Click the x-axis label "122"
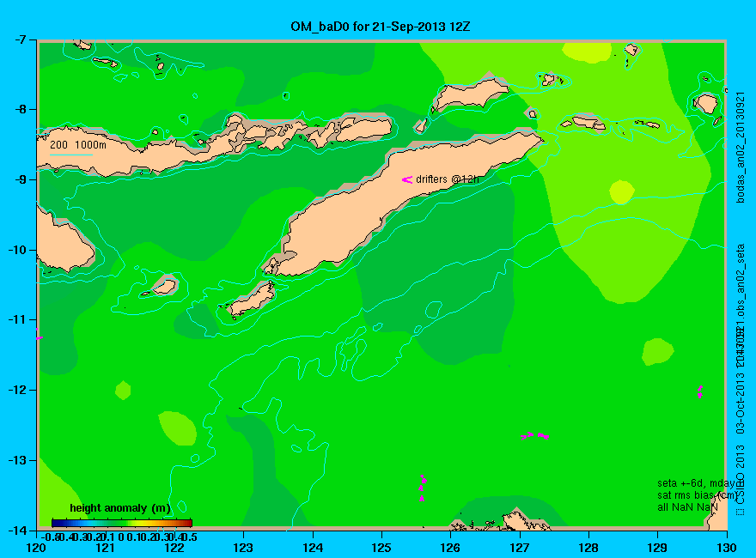The image size is (756, 558). click(174, 548)
